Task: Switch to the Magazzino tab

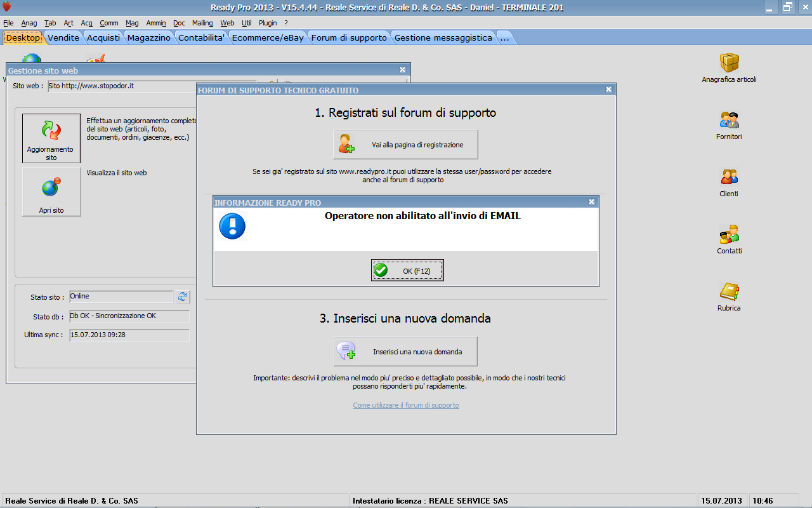Action: 149,37
